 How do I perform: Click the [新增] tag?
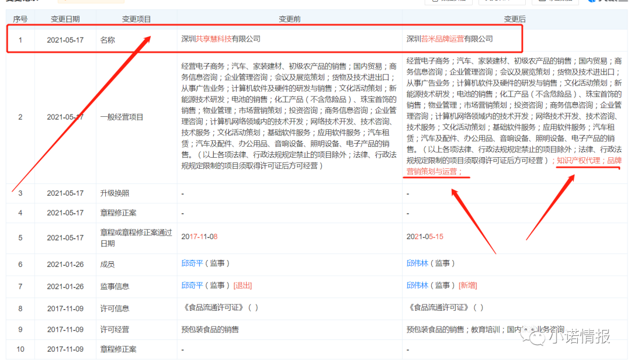tap(468, 286)
